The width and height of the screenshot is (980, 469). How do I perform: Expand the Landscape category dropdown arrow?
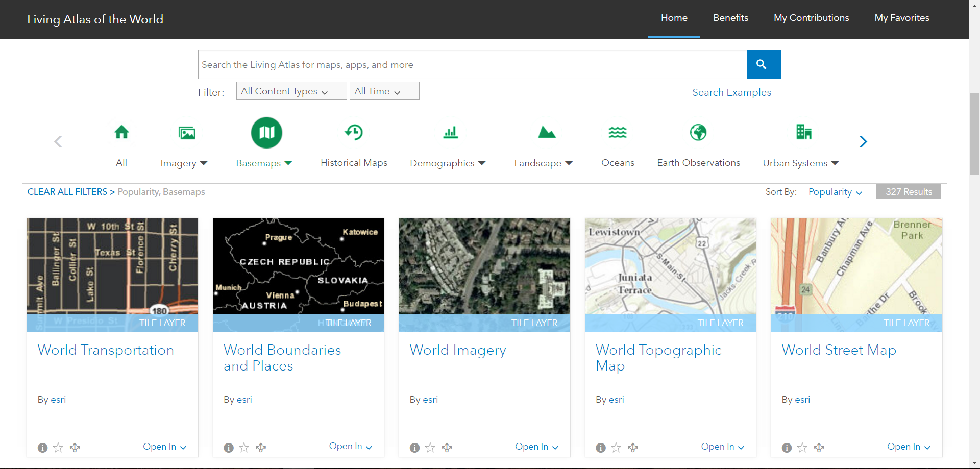(569, 163)
